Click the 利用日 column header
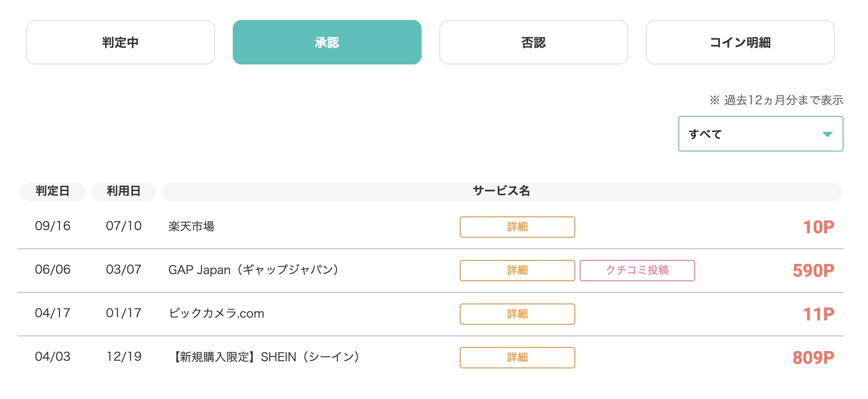Viewport: 868px width, 399px height. 123,191
